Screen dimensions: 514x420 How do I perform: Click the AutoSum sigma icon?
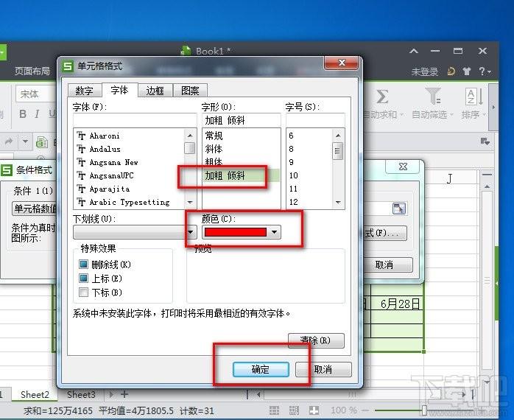point(382,97)
